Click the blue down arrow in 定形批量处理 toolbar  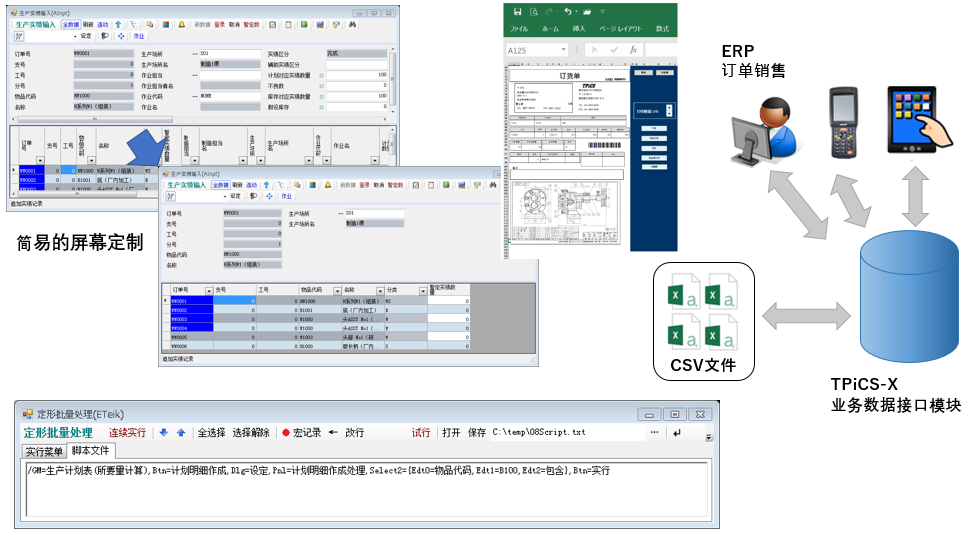pos(163,433)
